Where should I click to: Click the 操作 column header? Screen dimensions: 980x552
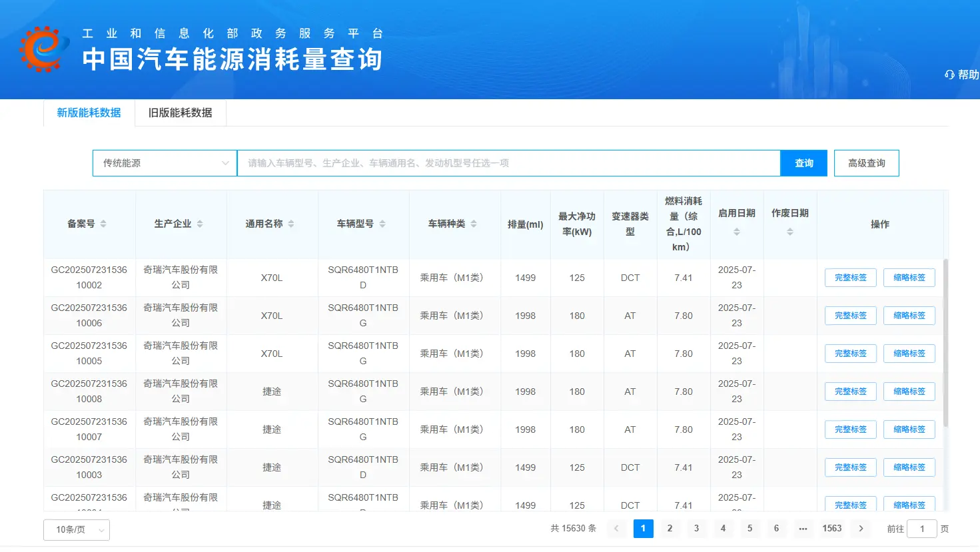(x=880, y=224)
